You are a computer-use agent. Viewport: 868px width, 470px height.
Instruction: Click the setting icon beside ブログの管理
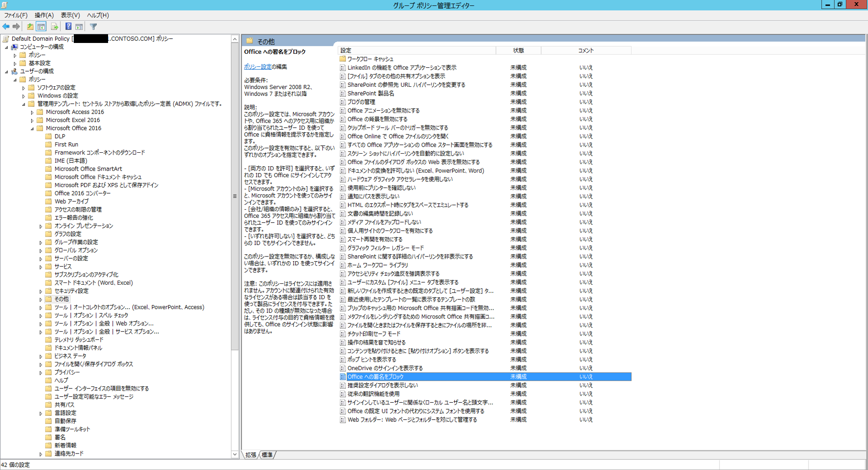(x=342, y=102)
